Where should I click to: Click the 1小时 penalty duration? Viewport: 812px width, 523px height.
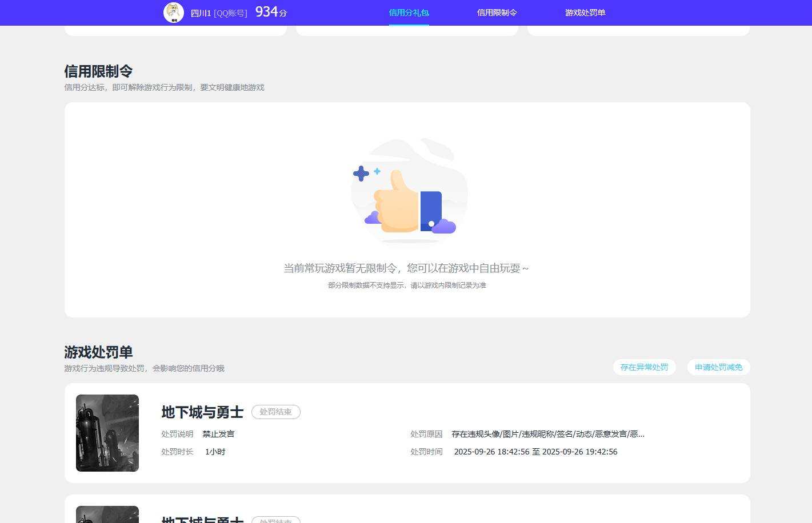215,452
